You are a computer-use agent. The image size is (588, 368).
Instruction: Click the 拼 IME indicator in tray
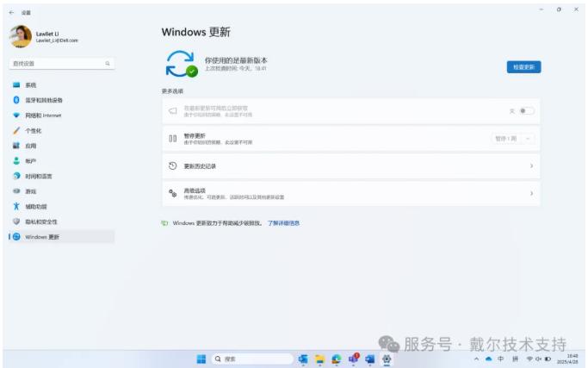(x=515, y=359)
